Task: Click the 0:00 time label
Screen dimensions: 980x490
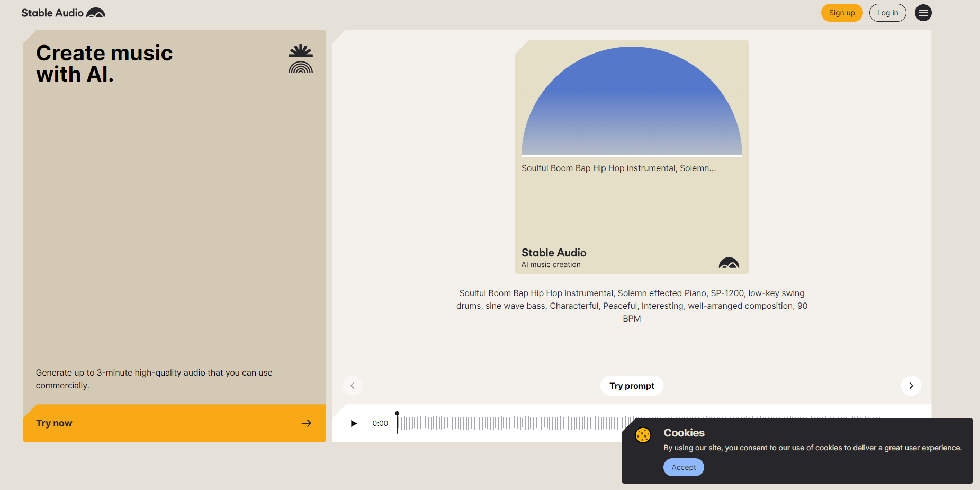Action: [380, 423]
